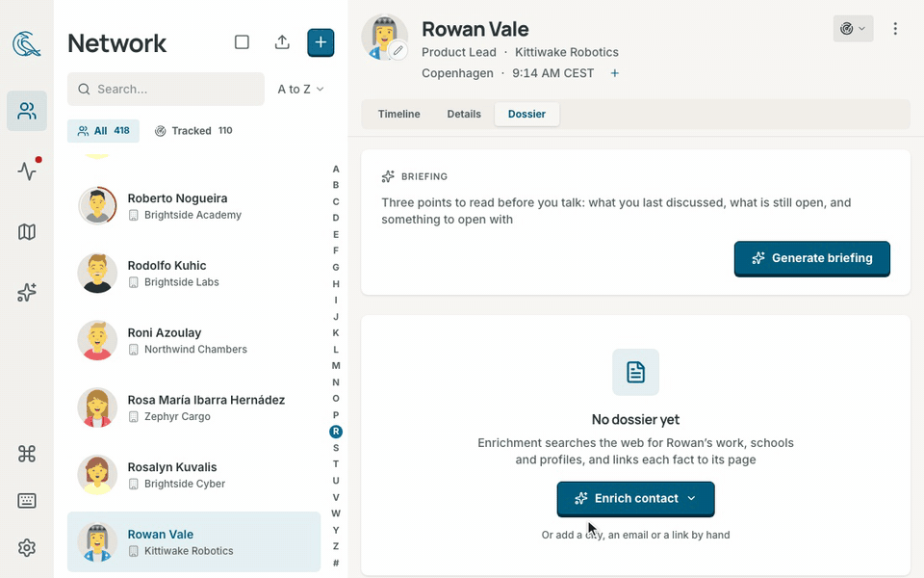Show All 418 contacts filter
924x578 pixels.
(x=103, y=131)
